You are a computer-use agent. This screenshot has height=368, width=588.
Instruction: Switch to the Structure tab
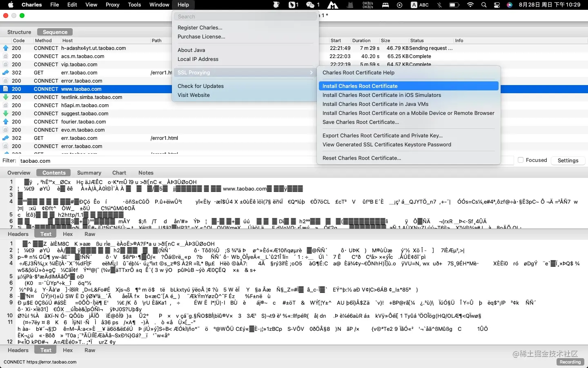[19, 32]
